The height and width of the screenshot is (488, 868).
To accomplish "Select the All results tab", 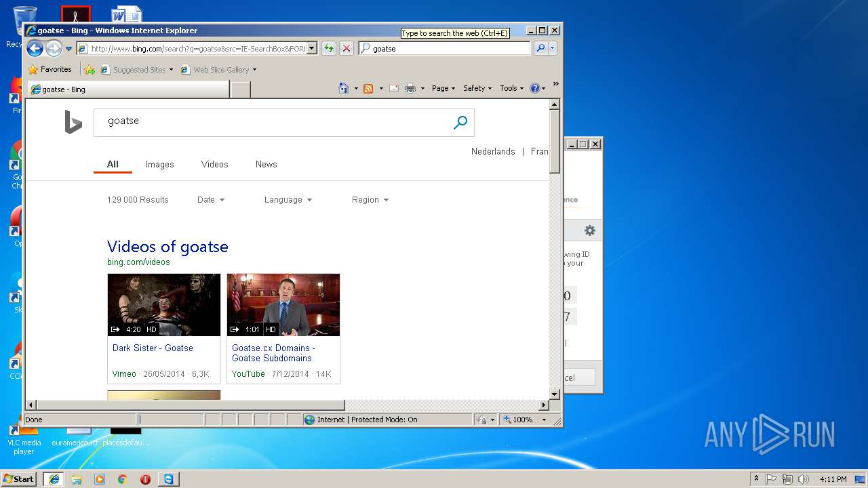I will [x=113, y=164].
